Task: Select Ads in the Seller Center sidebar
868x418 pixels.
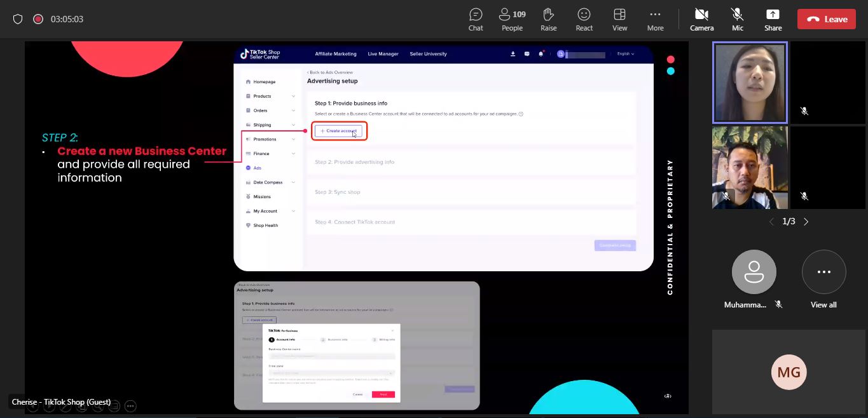Action: (254, 168)
